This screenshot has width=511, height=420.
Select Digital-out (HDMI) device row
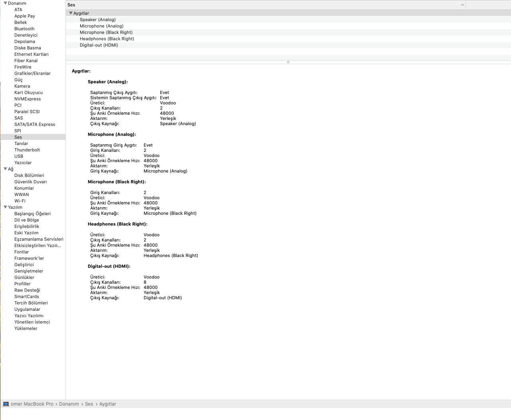(x=99, y=45)
